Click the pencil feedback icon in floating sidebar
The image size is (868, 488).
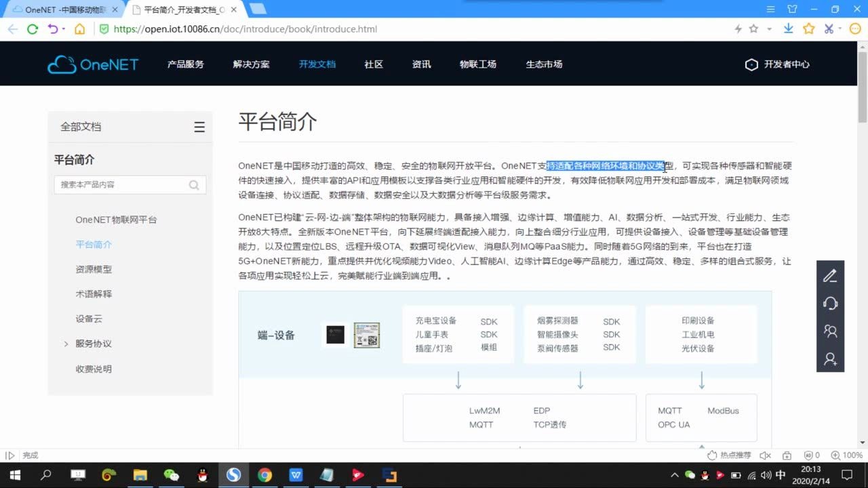830,276
